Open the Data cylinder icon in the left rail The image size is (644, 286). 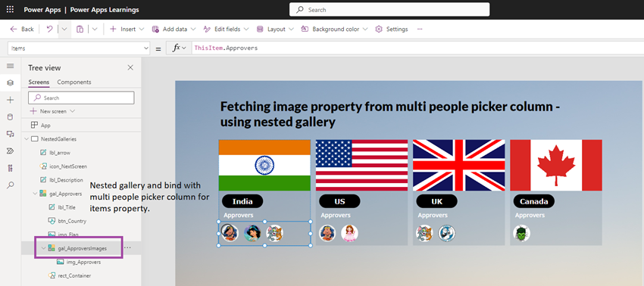tap(11, 117)
